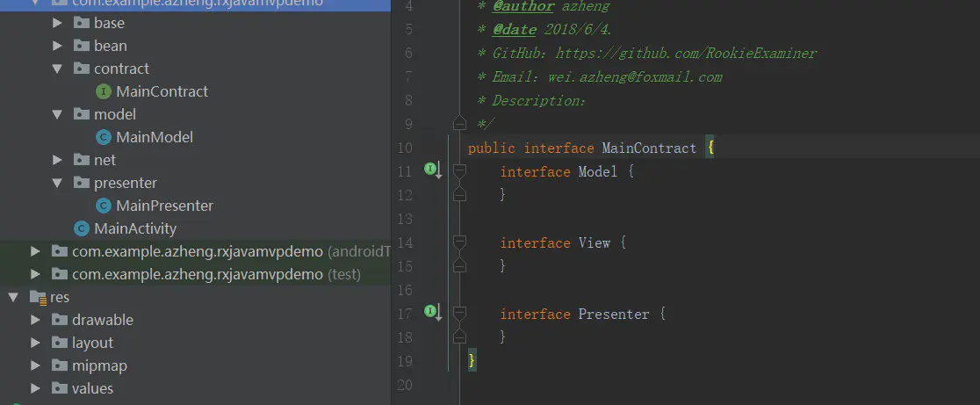This screenshot has height=405, width=980.
Task: Click the net folder icon
Action: (82, 160)
